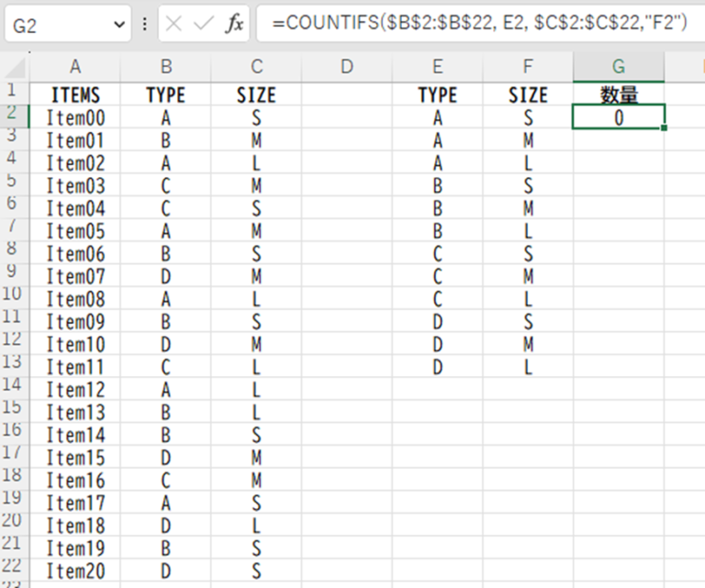Click the TYPE header in column B
Image resolution: width=705 pixels, height=588 pixels.
point(165,94)
